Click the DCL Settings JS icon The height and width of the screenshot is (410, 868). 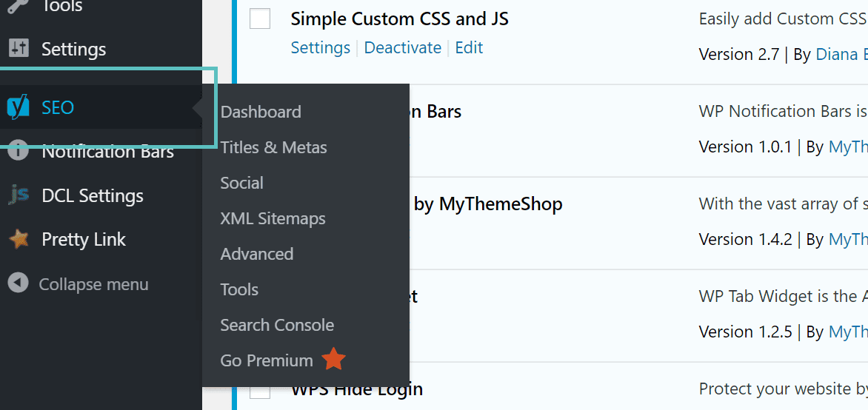(19, 195)
